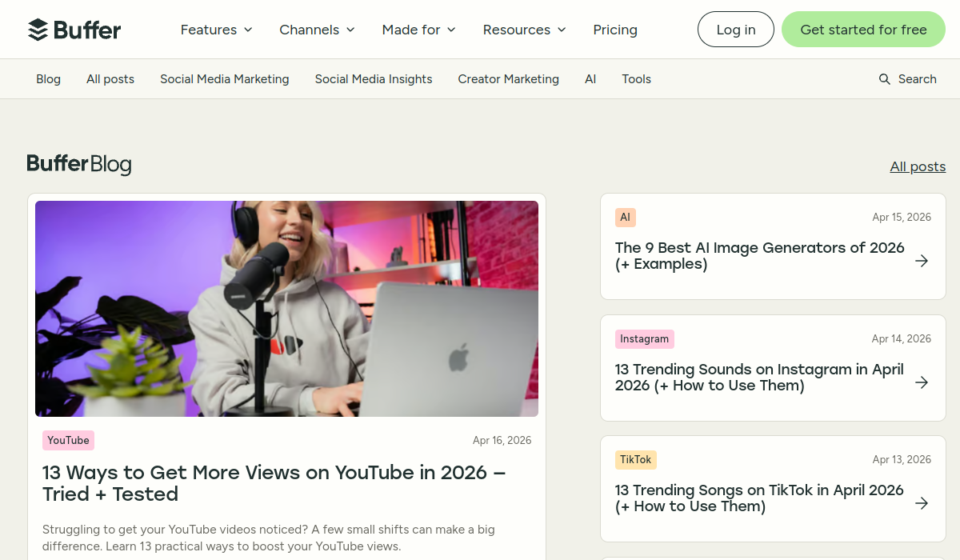
Task: Click the BufferBlog logo above the articles
Action: pos(79,164)
